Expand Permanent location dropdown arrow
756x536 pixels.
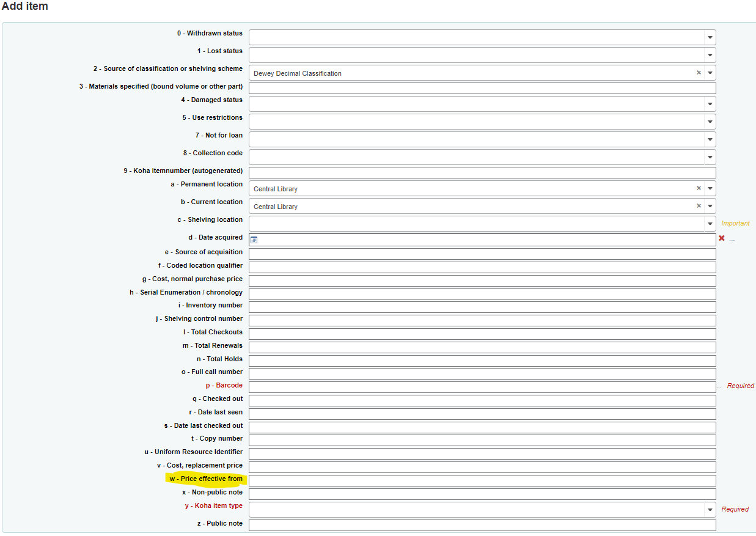coord(710,188)
